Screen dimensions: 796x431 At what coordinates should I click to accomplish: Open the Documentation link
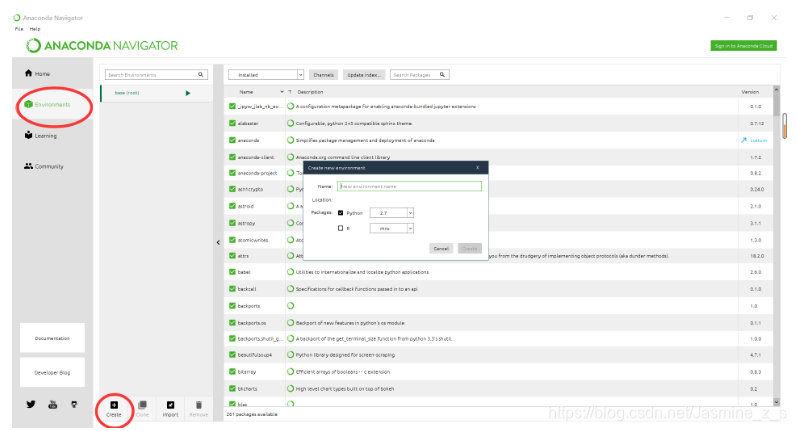52,338
